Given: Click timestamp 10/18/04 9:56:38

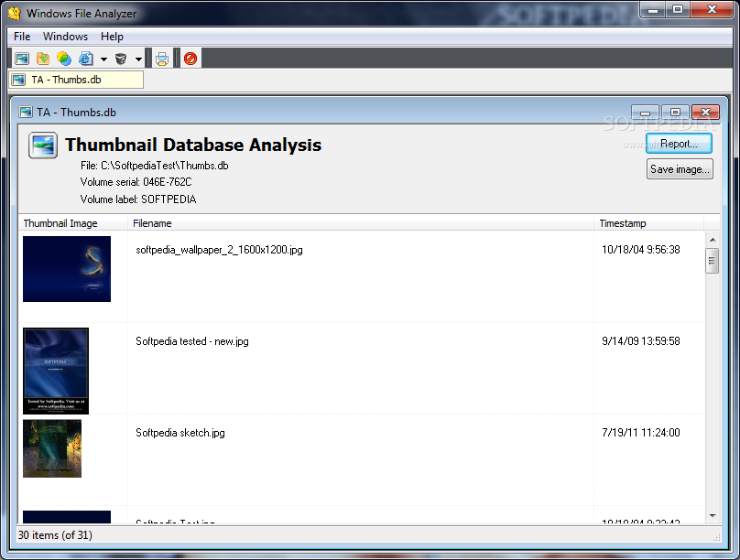Looking at the screenshot, I should tap(641, 250).
